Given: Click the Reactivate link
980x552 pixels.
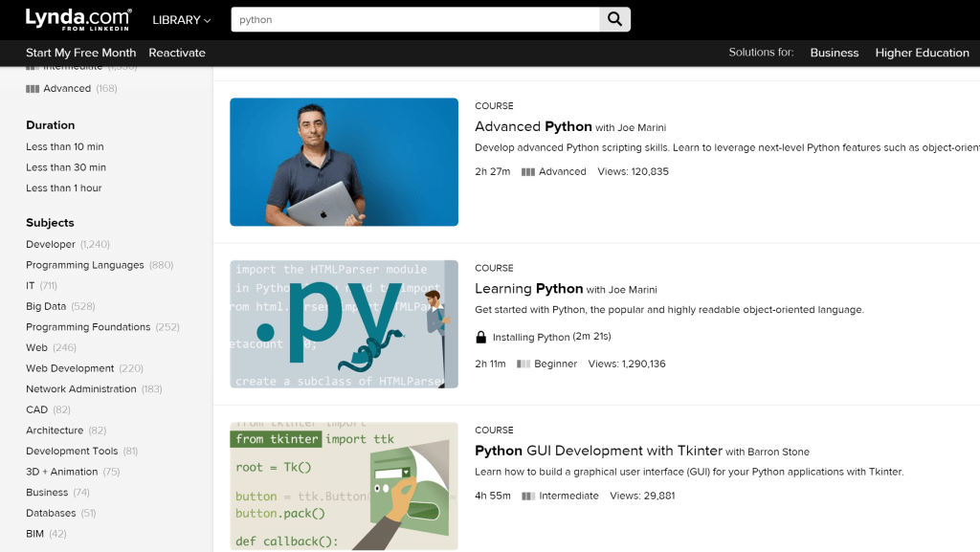Looking at the screenshot, I should pyautogui.click(x=177, y=53).
